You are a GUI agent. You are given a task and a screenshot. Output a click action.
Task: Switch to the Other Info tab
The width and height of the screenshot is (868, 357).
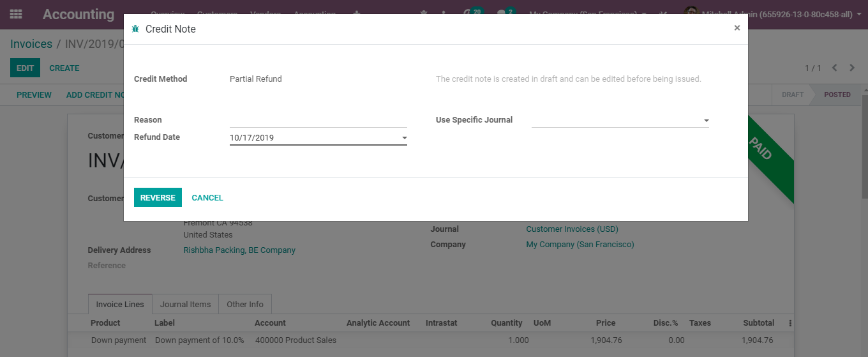pos(245,304)
